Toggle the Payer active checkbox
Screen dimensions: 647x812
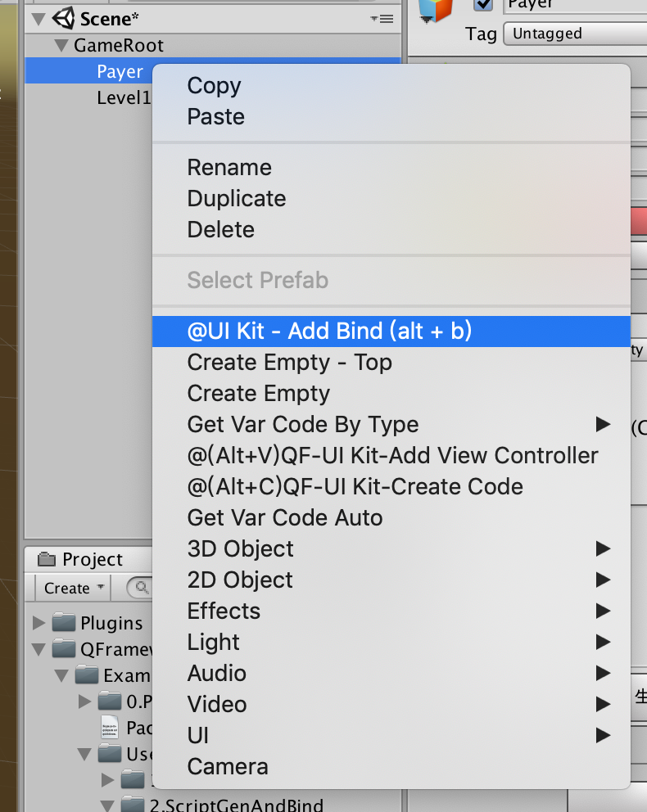tap(482, 4)
